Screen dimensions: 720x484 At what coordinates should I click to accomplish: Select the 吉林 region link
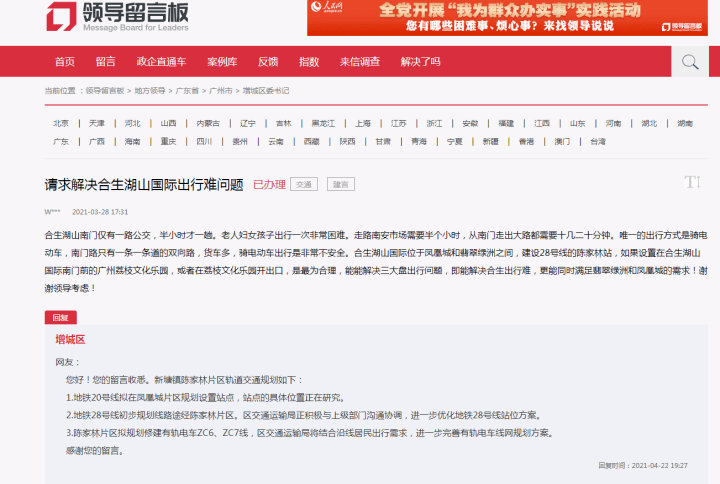pos(283,124)
